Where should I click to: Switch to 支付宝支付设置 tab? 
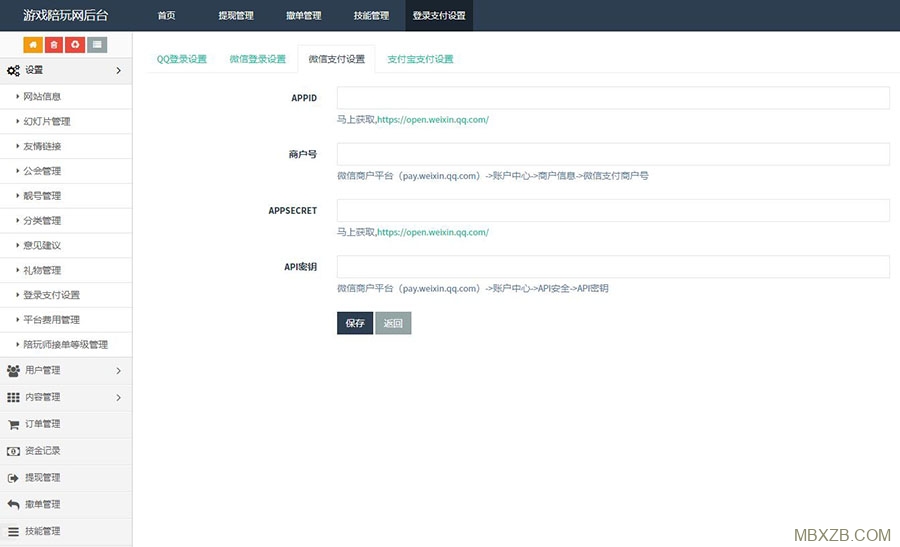point(420,59)
